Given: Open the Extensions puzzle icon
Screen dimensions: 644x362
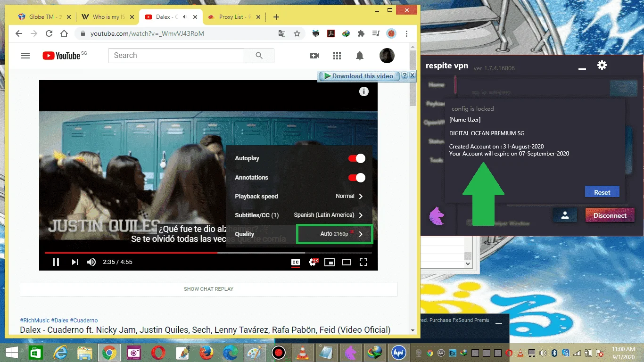Looking at the screenshot, I should click(x=361, y=33).
